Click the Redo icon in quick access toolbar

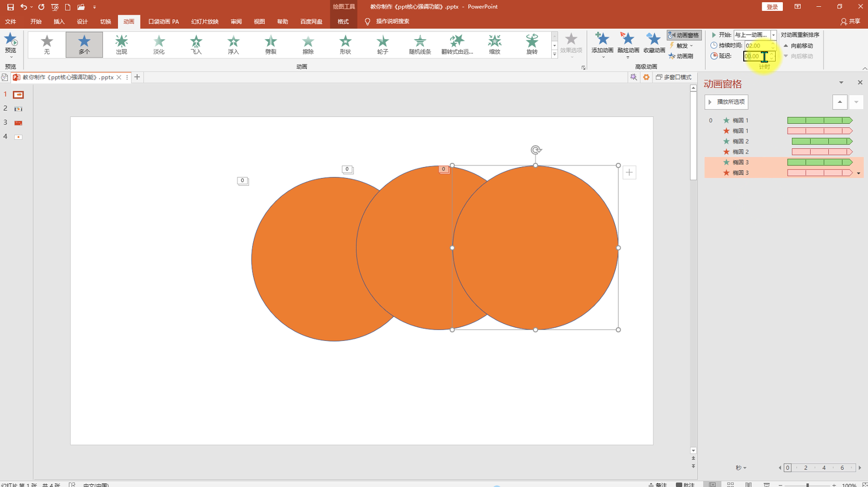point(41,7)
